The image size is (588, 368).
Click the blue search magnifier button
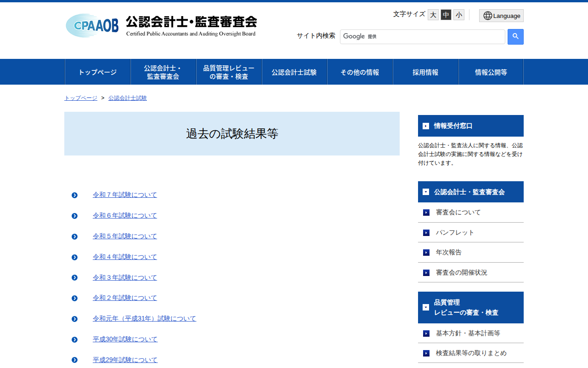515,37
